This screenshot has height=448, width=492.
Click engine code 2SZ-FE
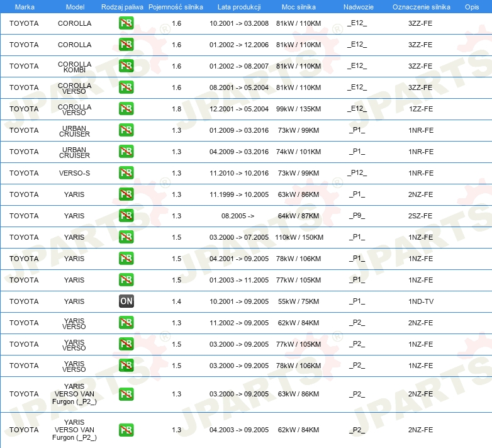420,216
